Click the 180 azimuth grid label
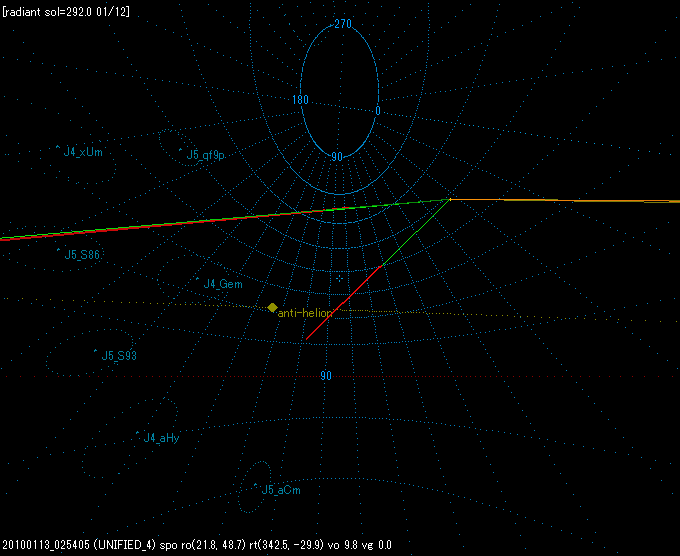This screenshot has width=680, height=556. click(300, 100)
